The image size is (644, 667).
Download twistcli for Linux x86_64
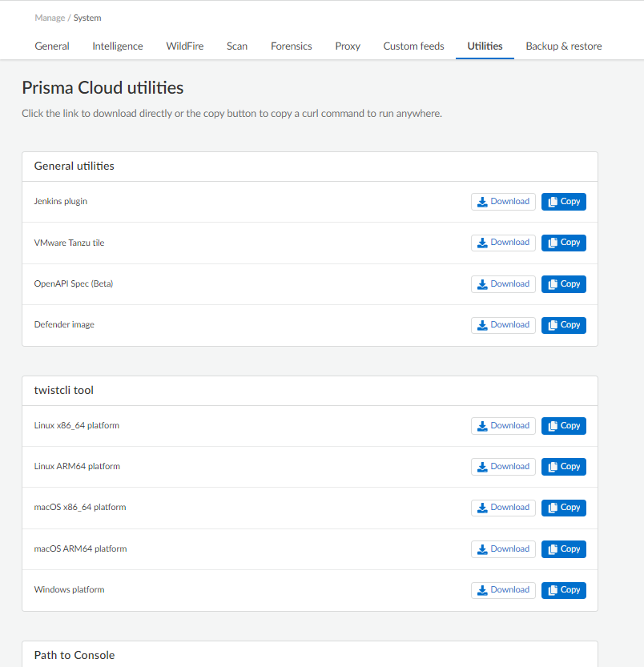[x=503, y=426]
